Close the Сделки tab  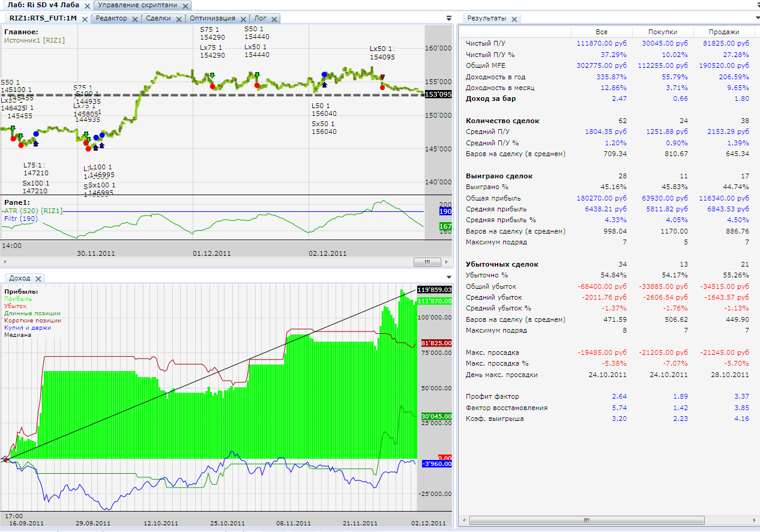pyautogui.click(x=179, y=19)
